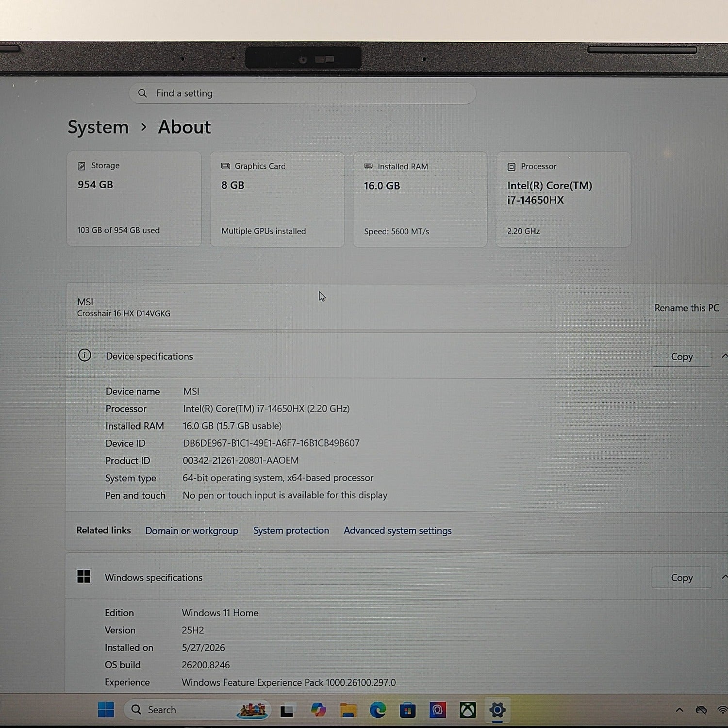
Task: Click the Processor CPU icon
Action: pos(512,167)
